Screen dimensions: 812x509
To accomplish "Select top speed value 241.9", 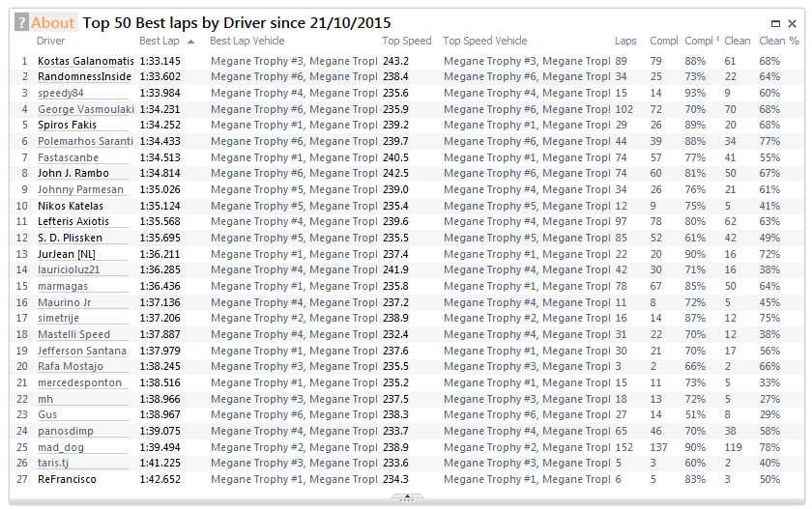I will click(395, 270).
